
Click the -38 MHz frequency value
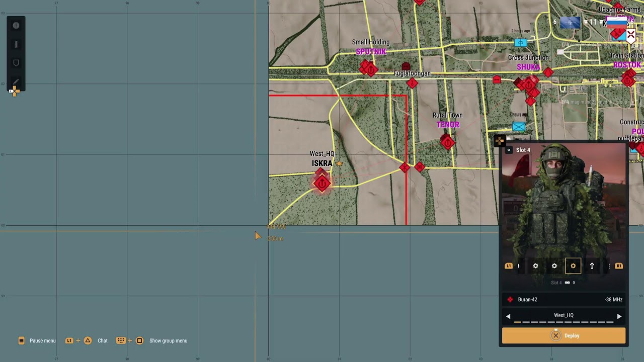(613, 300)
